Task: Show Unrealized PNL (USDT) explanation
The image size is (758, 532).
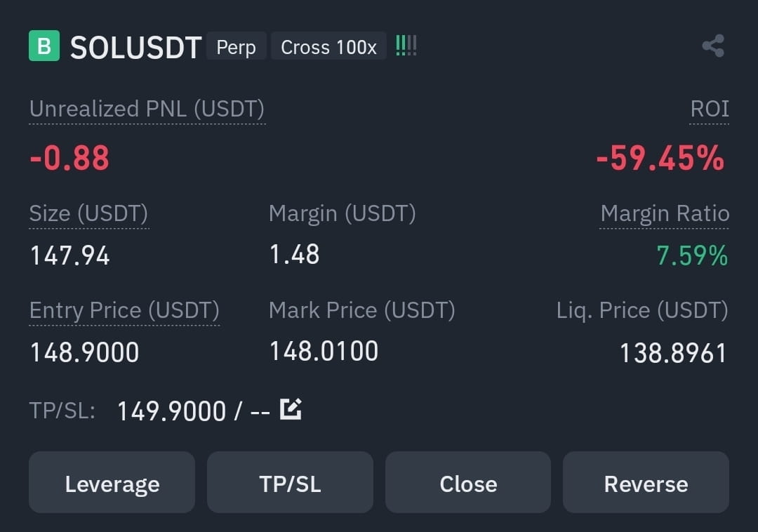Action: [x=147, y=109]
